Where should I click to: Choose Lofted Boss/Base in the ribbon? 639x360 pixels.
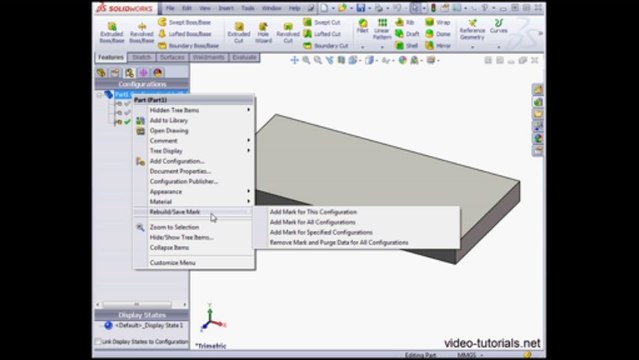coord(185,34)
